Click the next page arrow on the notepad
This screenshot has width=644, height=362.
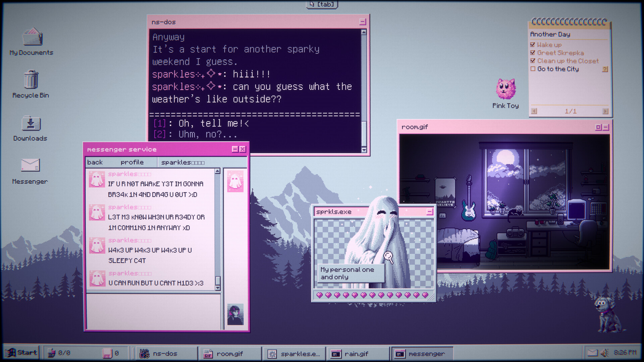(x=605, y=111)
